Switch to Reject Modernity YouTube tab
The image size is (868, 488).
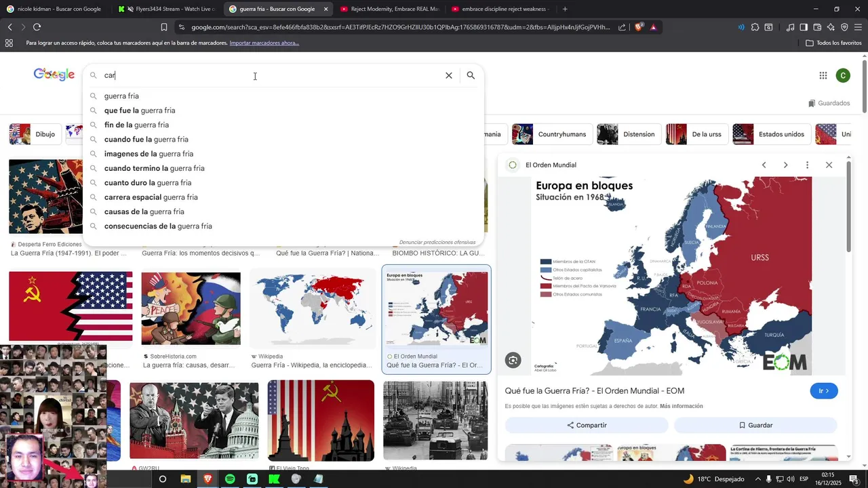click(x=390, y=9)
